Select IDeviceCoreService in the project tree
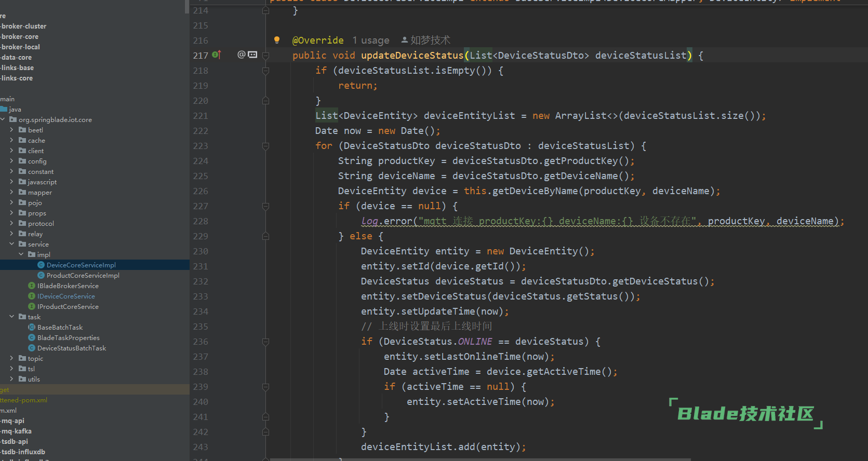 (66, 296)
